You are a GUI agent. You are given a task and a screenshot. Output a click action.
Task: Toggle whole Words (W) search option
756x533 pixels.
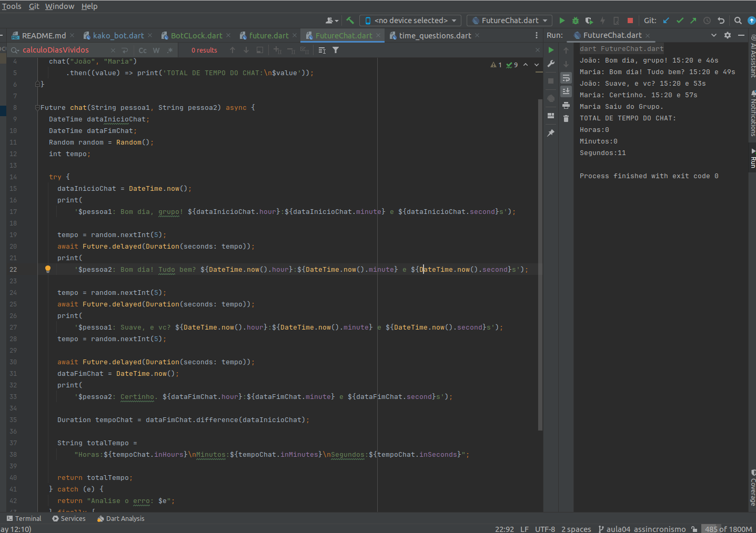[x=156, y=50]
